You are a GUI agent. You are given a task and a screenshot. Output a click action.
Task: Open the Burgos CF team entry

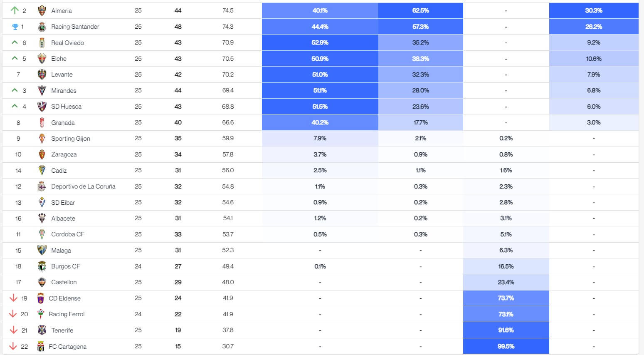(66, 266)
